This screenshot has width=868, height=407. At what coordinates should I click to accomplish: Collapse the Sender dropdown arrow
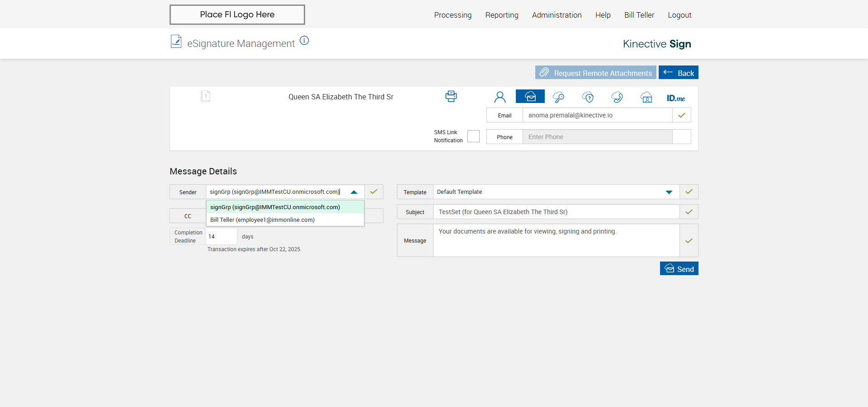(354, 192)
